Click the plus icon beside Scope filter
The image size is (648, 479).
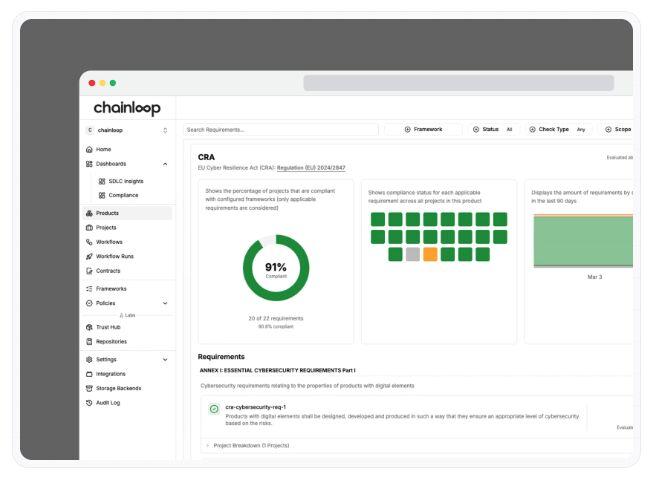click(608, 129)
